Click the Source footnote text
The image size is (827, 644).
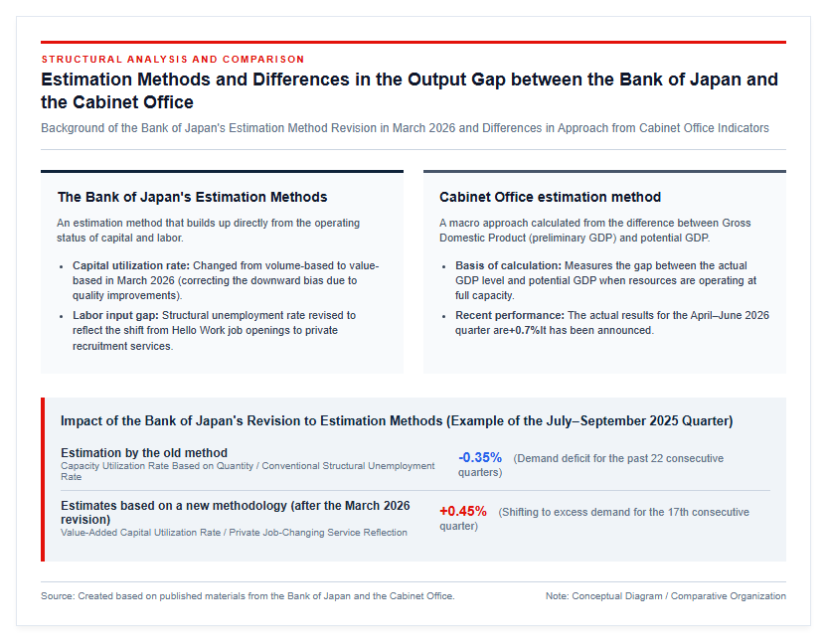click(248, 596)
